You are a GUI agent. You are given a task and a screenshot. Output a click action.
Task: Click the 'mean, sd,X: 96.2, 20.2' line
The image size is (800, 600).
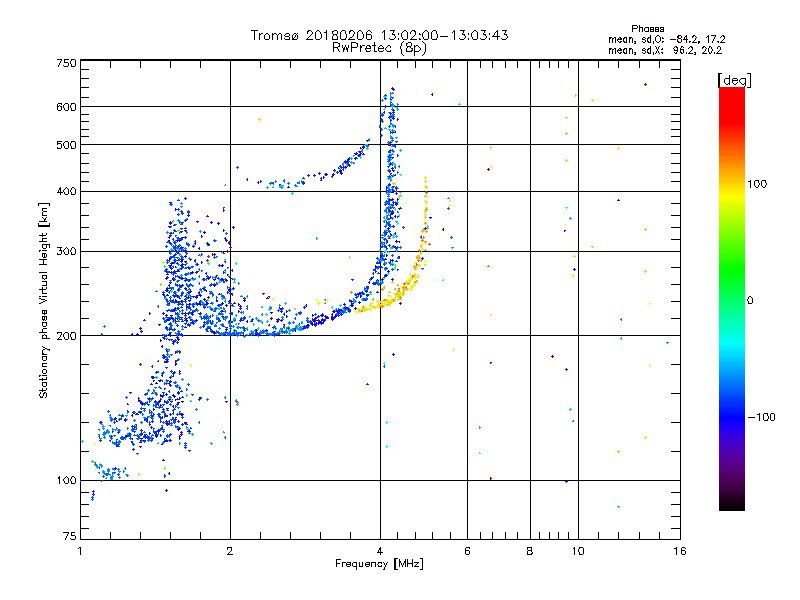point(665,50)
